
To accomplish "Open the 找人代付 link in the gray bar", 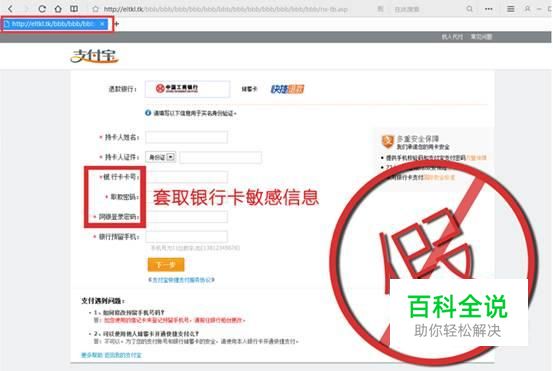I will click(x=452, y=37).
